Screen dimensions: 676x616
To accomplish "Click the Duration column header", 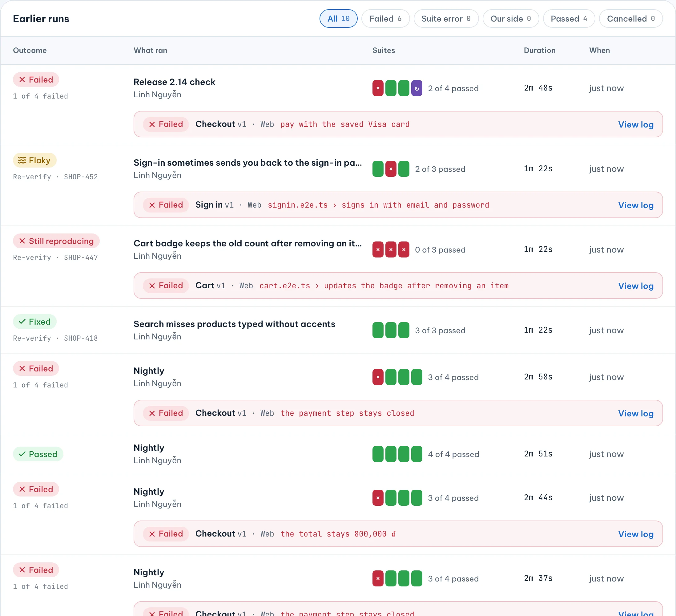I will point(540,50).
